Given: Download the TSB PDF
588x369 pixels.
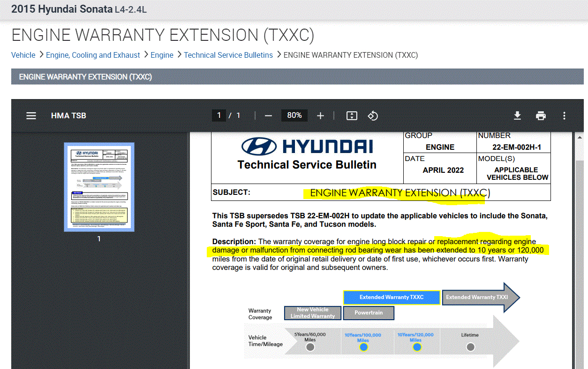Looking at the screenshot, I should point(517,115).
